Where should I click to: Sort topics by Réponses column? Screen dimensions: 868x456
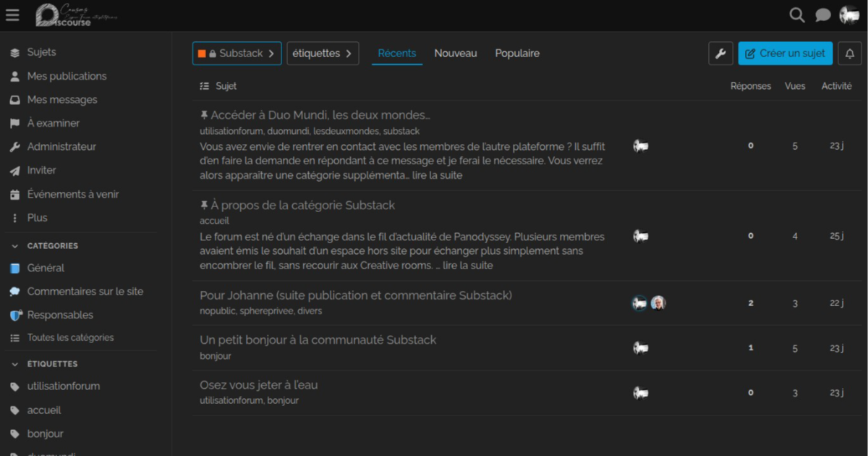click(751, 86)
